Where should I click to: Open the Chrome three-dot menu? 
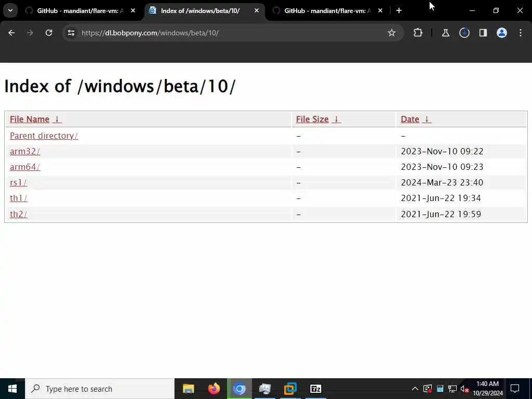(x=521, y=33)
